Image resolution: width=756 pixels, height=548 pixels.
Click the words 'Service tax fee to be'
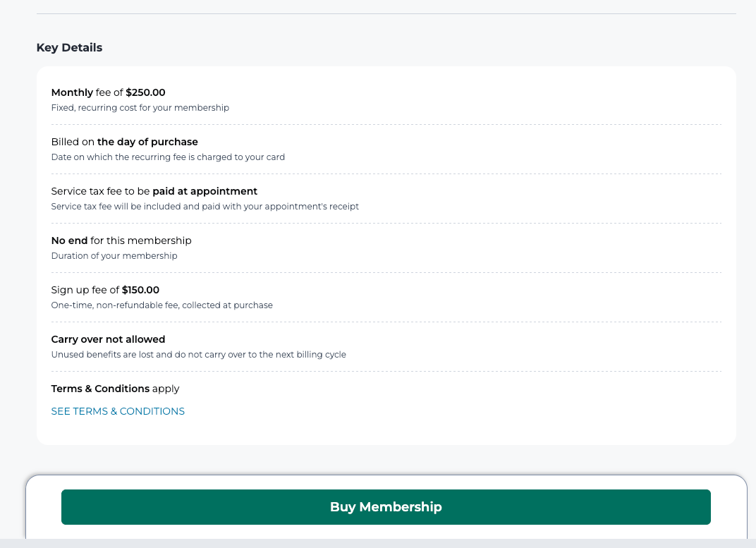[100, 191]
